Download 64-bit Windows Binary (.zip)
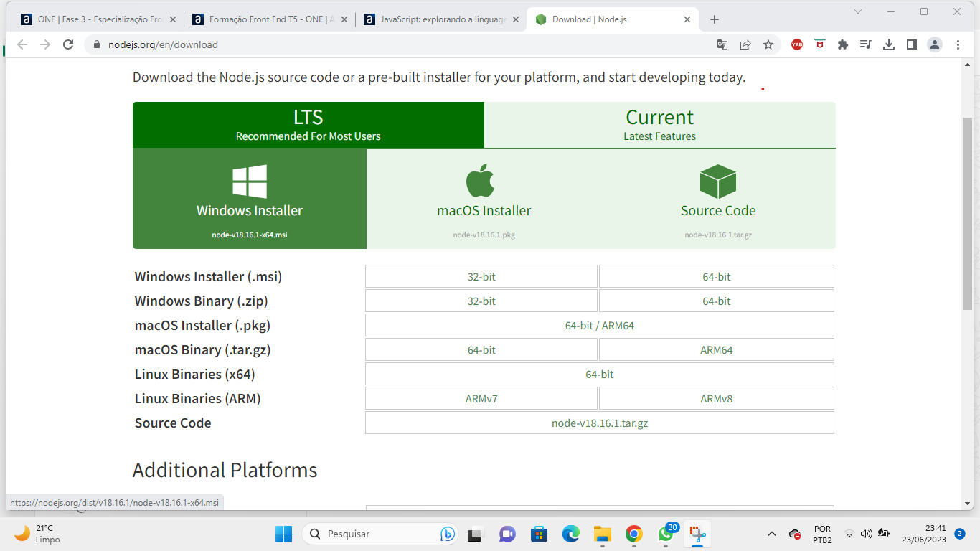The image size is (980, 551). point(717,301)
